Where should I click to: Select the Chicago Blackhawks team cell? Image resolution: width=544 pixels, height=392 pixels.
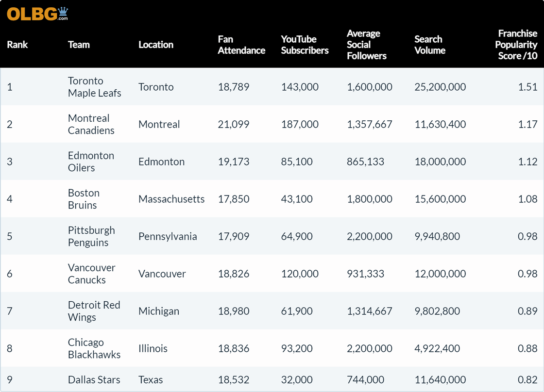94,348
